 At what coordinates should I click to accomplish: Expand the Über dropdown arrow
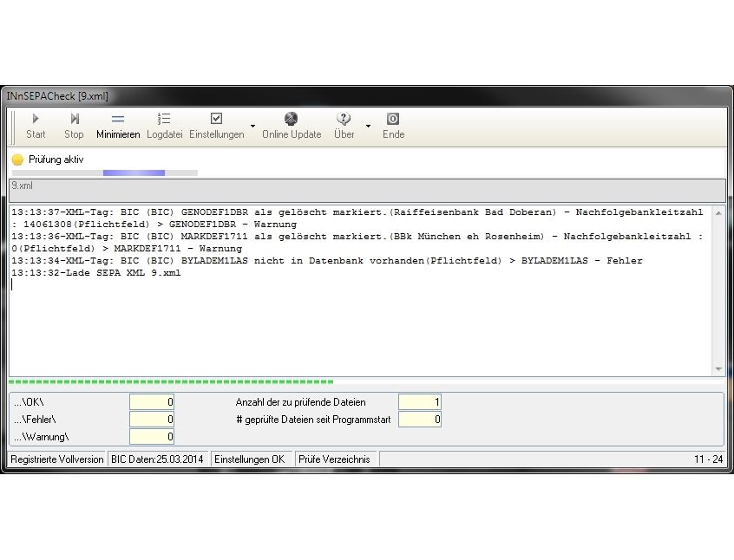[x=368, y=127]
